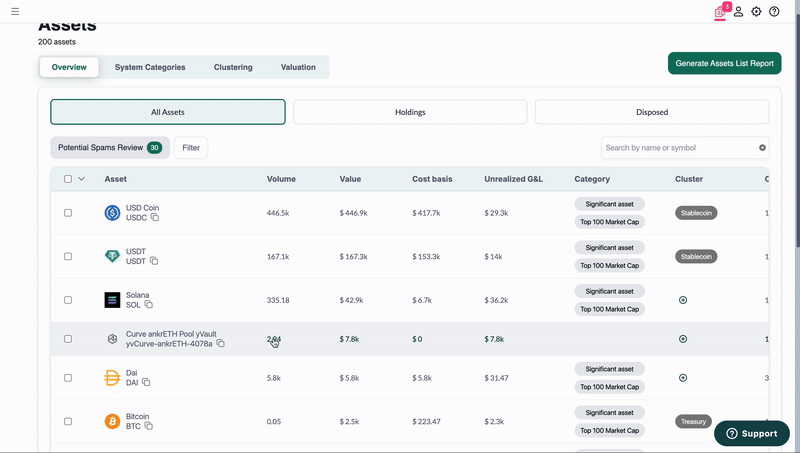
Task: Copy the DAI symbol with copy icon
Action: click(x=146, y=382)
